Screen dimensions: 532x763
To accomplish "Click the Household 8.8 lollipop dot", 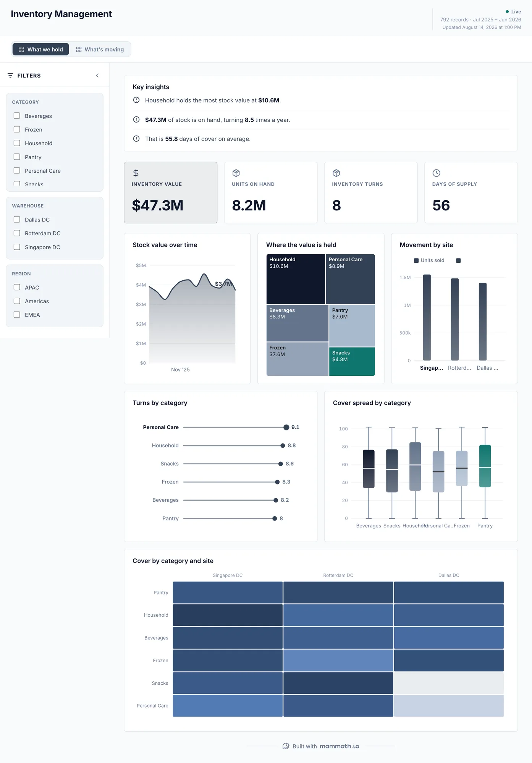I will point(283,446).
